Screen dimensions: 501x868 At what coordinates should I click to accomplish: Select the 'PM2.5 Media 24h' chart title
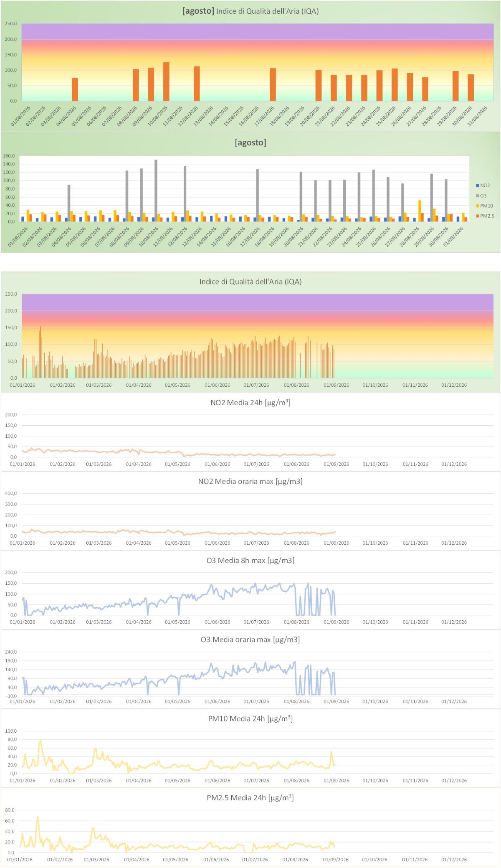[x=250, y=797]
